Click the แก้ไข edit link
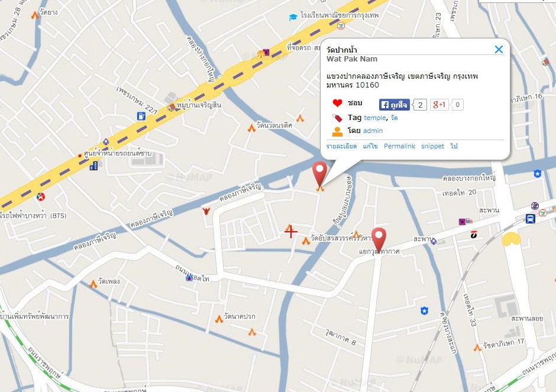The image size is (556, 392). point(370,146)
